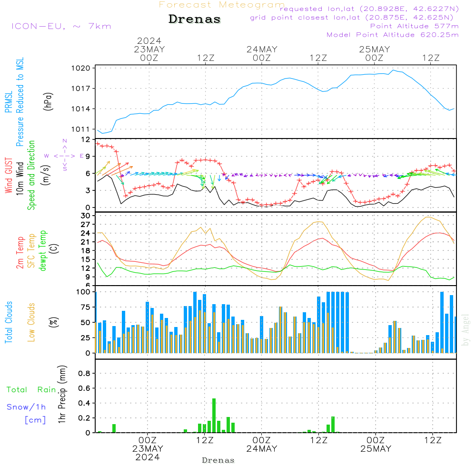Click the green "dewpt Temp" label
This screenshot has width=476, height=476.
[42, 250]
